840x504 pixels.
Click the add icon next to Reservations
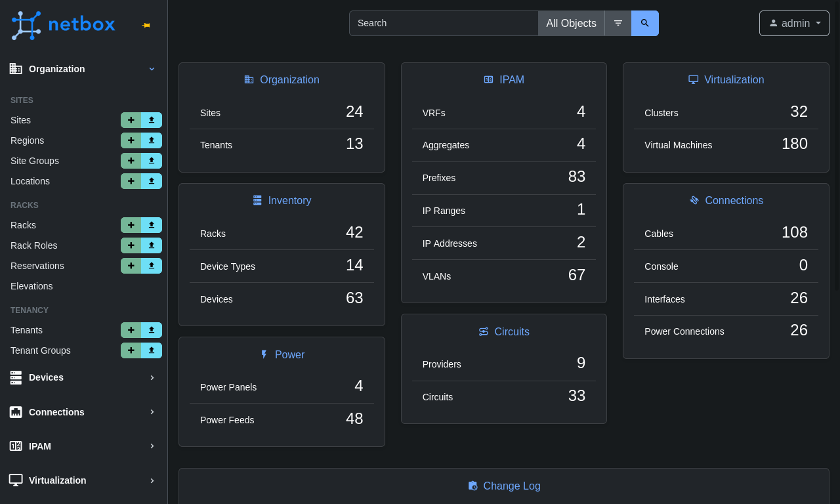tap(130, 266)
